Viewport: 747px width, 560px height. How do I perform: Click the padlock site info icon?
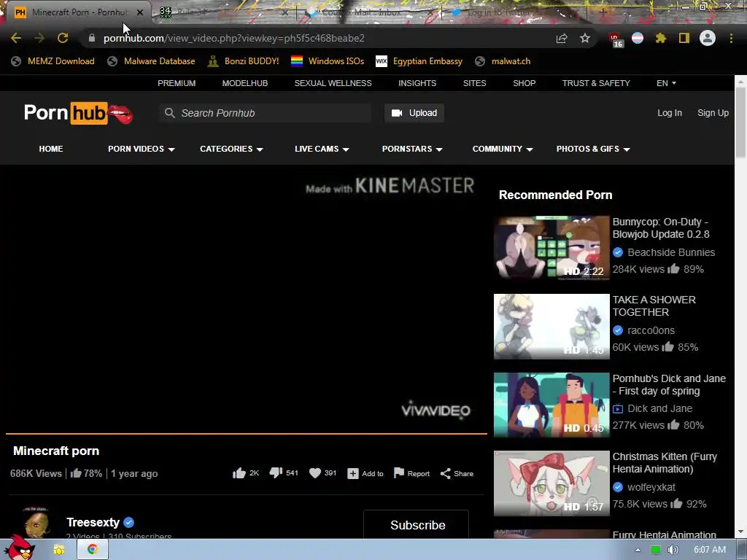click(91, 38)
